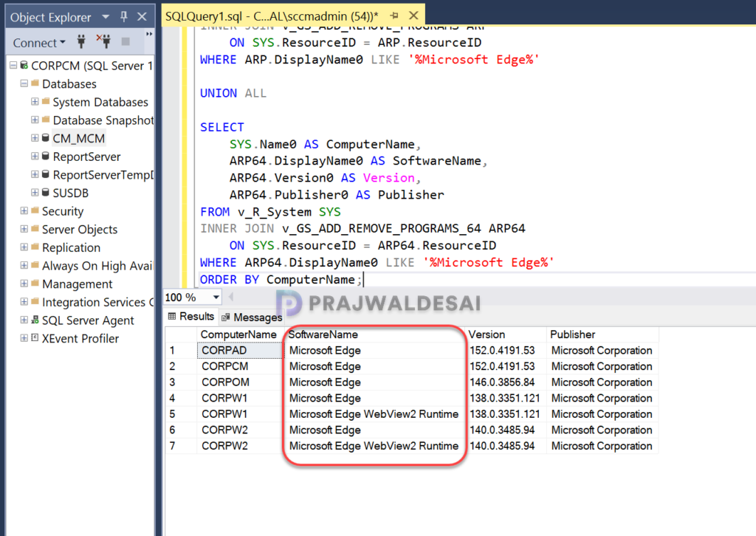Expand the SQL Server Agent node
The height and width of the screenshot is (536, 756).
pyautogui.click(x=24, y=320)
